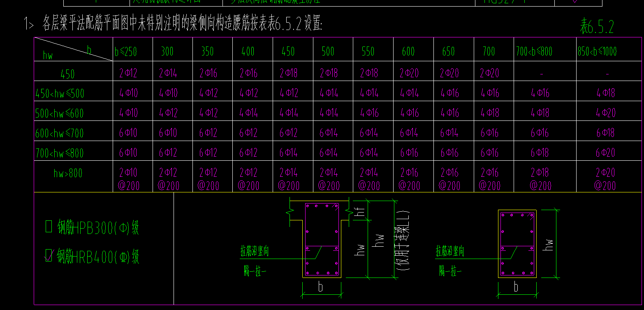The height and width of the screenshot is (310, 644).
Task: Click 2Φ20 @200 in the hw>800 row
Action: point(605,179)
